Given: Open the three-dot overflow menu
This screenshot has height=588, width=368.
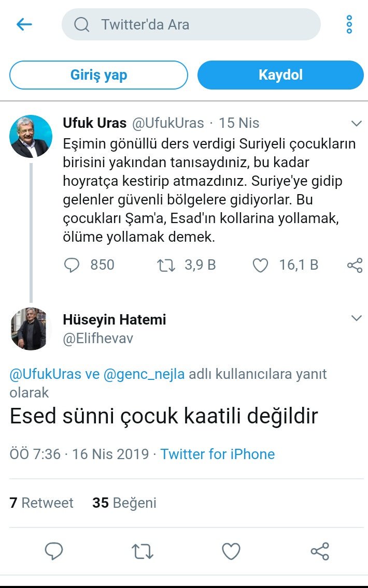Looking at the screenshot, I should tap(349, 24).
